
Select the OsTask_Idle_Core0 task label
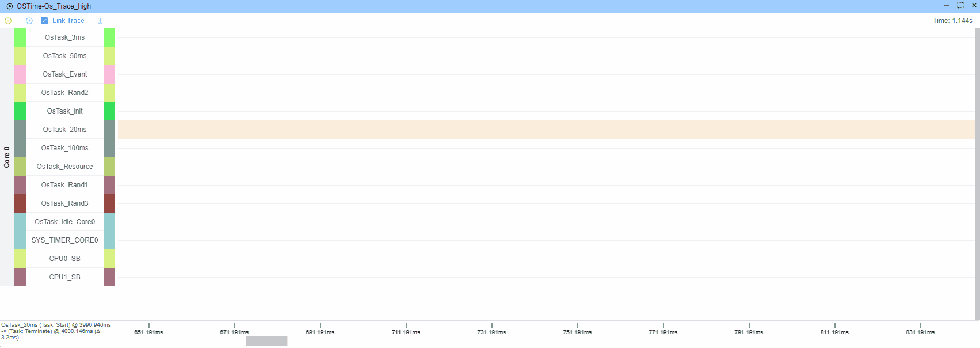[64, 222]
